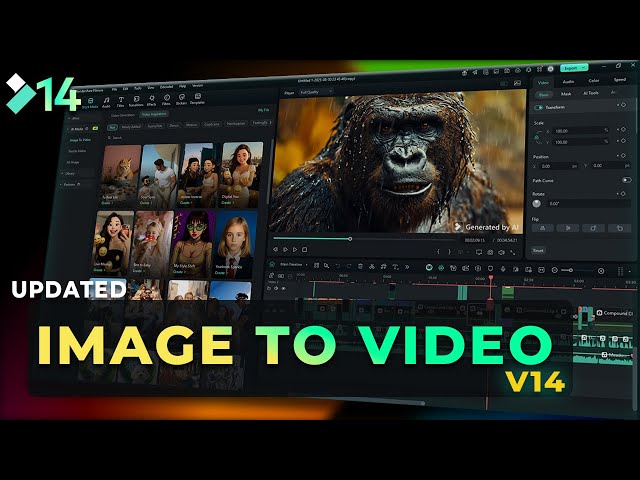Screen dimensions: 640x480
Task: Select the Mask sub-tab
Action: coord(566,94)
